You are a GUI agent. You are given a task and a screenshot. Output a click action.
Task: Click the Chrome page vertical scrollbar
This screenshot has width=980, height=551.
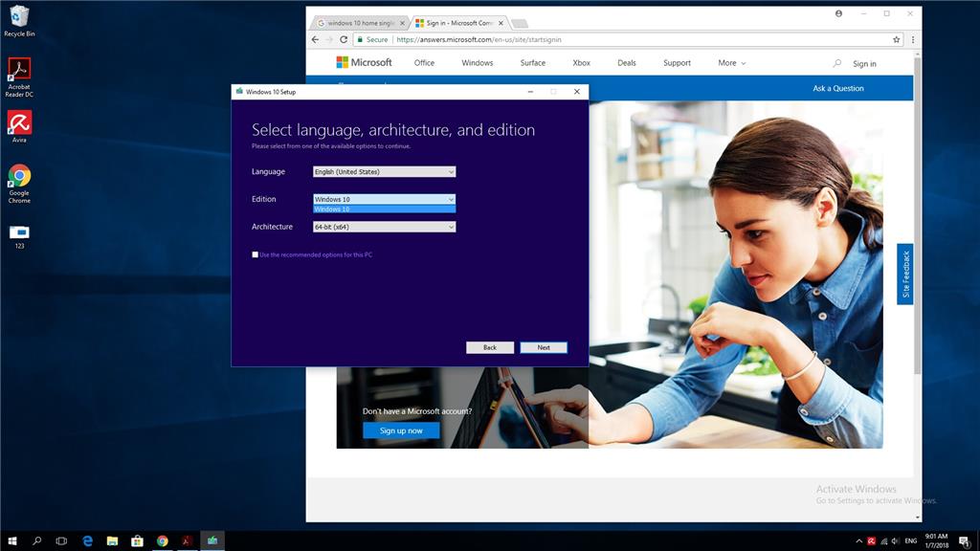(x=918, y=215)
